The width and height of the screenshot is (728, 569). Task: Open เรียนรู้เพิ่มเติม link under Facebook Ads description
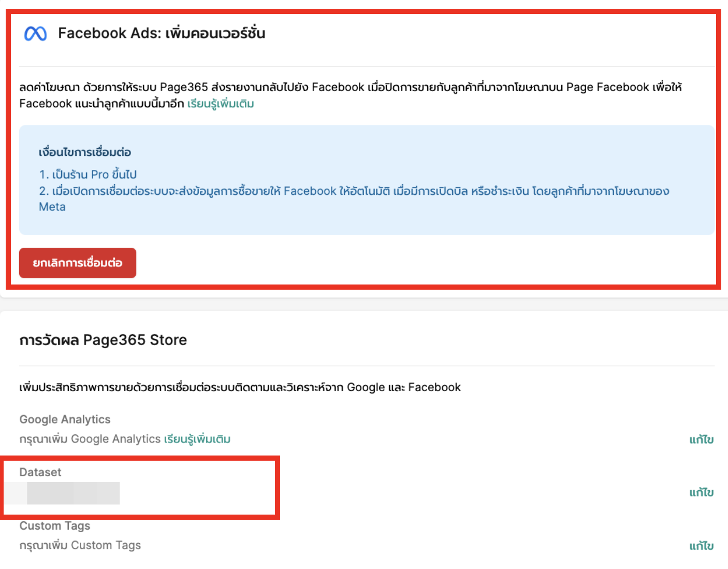221,104
